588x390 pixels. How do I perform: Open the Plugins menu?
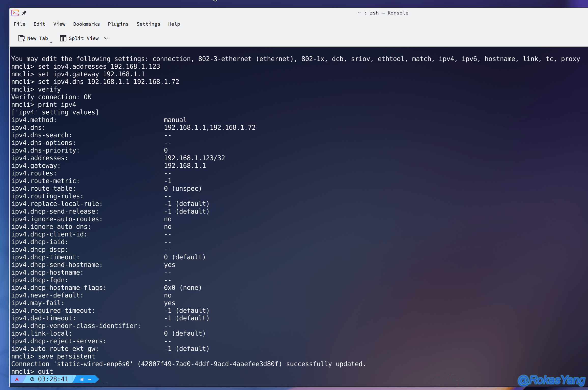118,24
